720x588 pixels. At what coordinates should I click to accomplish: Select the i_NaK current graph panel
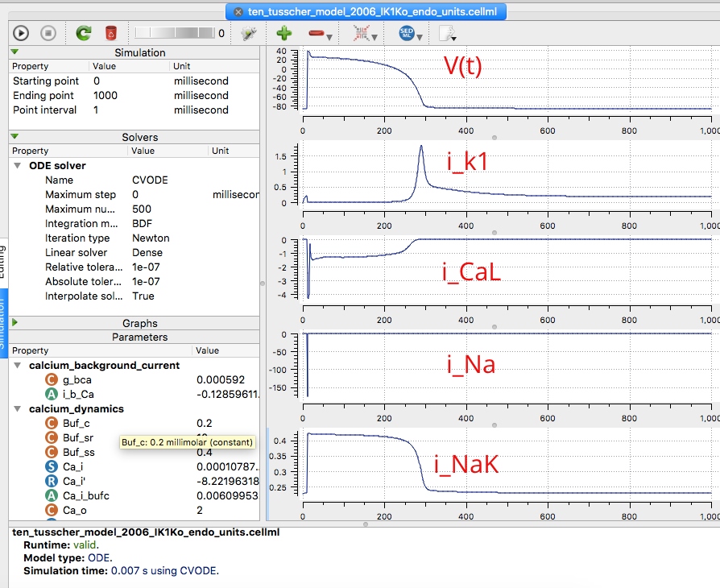coord(494,474)
